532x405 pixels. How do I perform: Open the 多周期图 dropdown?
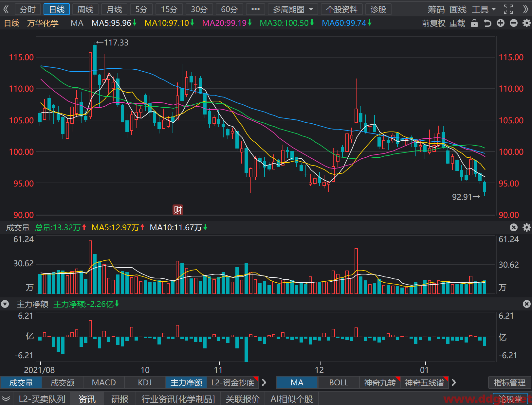(293, 9)
